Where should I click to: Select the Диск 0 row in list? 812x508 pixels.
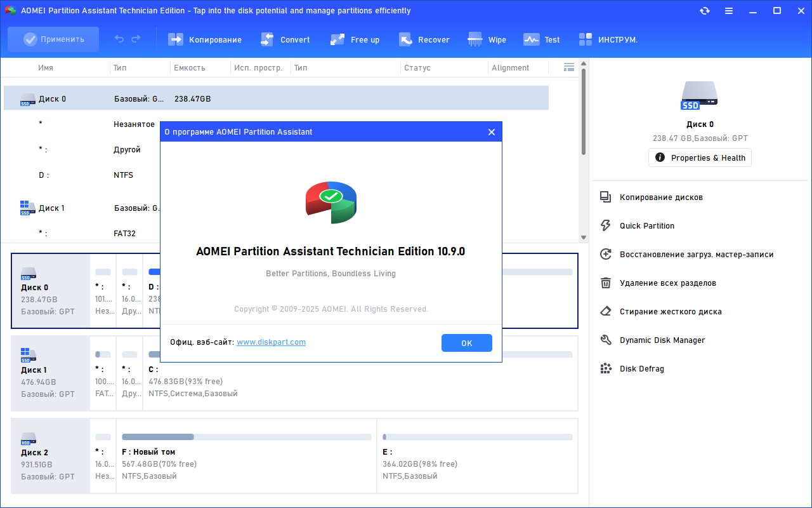click(x=276, y=98)
